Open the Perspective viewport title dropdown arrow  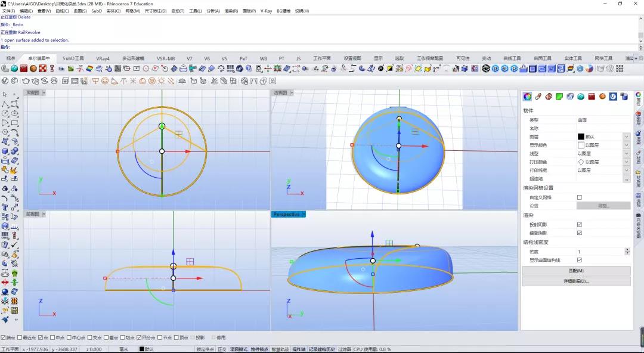pos(304,214)
